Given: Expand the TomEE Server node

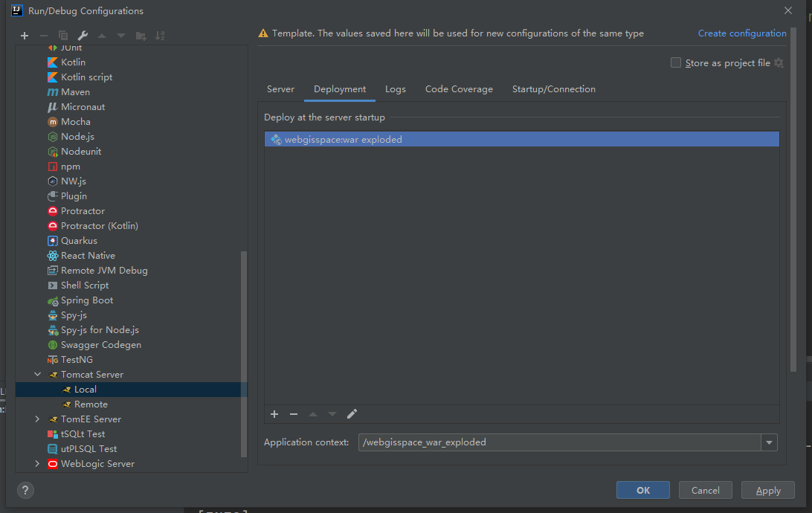Looking at the screenshot, I should click(x=37, y=419).
